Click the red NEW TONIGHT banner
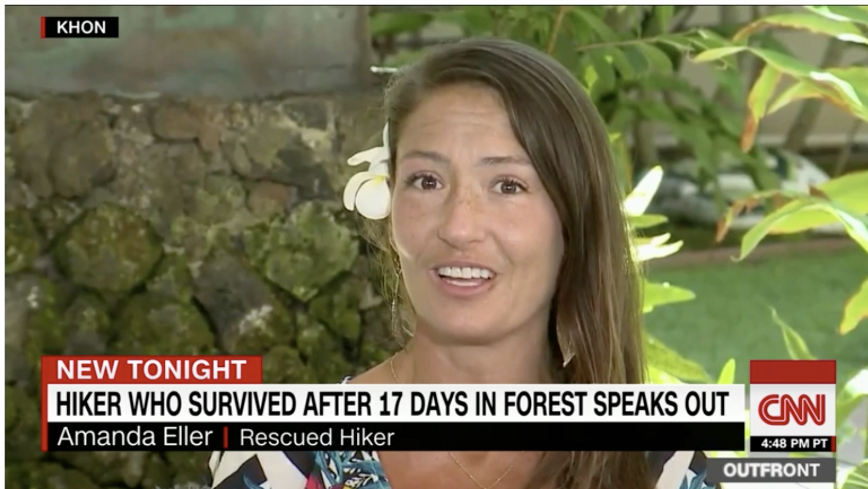The width and height of the screenshot is (868, 489). point(152,369)
